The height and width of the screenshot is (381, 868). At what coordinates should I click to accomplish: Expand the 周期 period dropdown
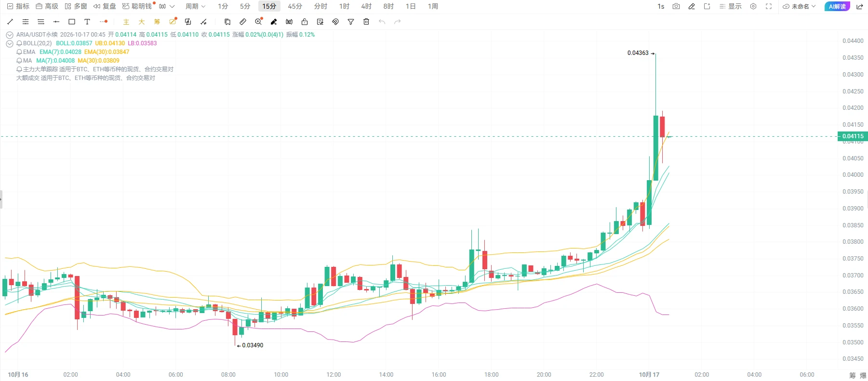tap(195, 6)
